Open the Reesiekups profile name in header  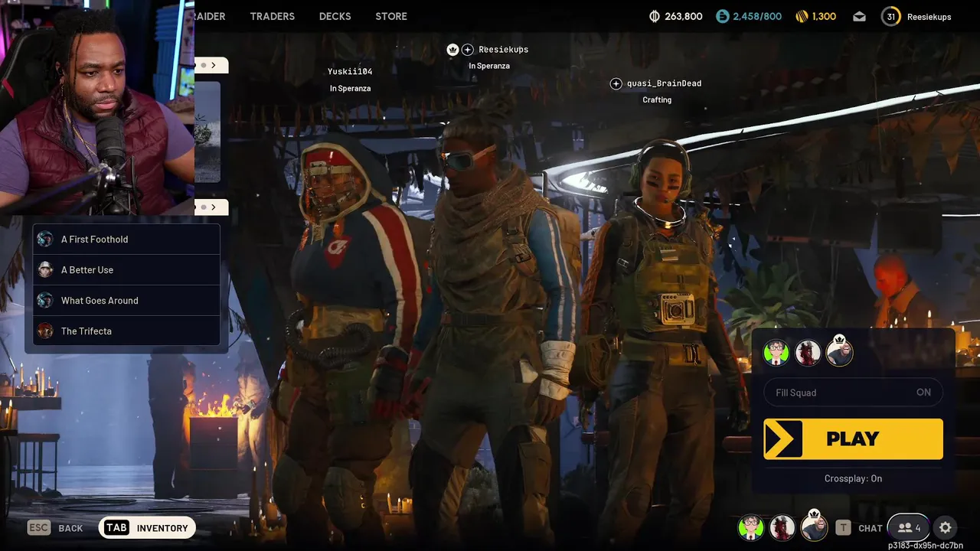[x=929, y=16]
